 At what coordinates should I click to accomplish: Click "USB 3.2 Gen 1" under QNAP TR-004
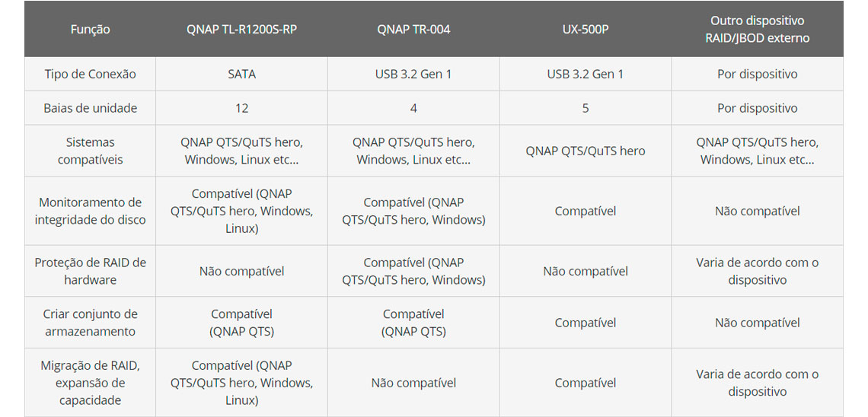tap(413, 74)
